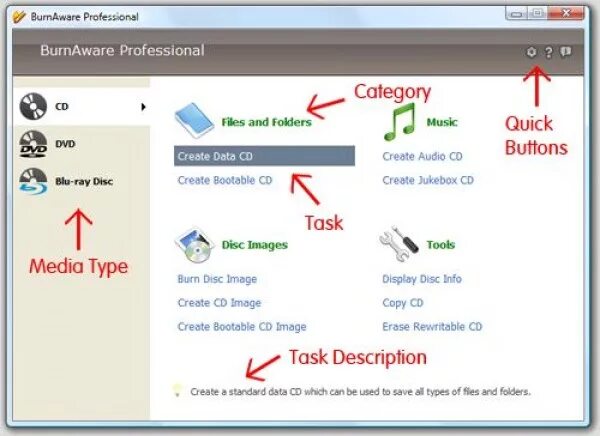The image size is (600, 436).
Task: Click the feedback speech bubble quick button
Action: (566, 51)
